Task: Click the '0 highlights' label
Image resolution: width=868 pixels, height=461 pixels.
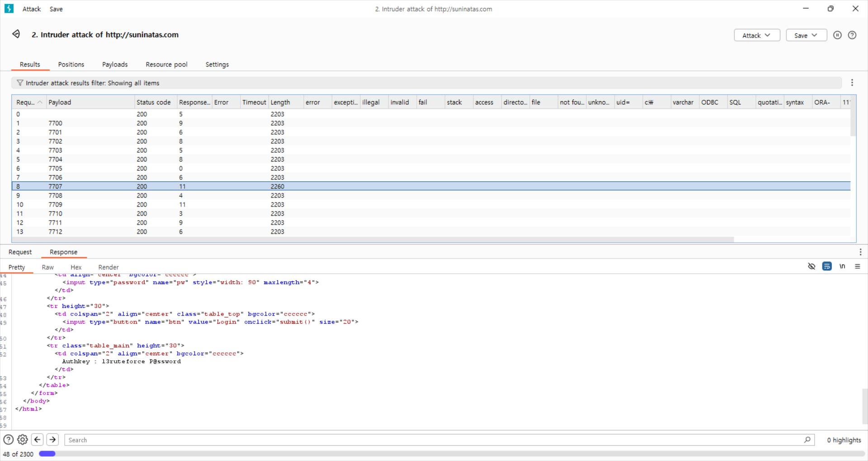Action: (x=844, y=440)
